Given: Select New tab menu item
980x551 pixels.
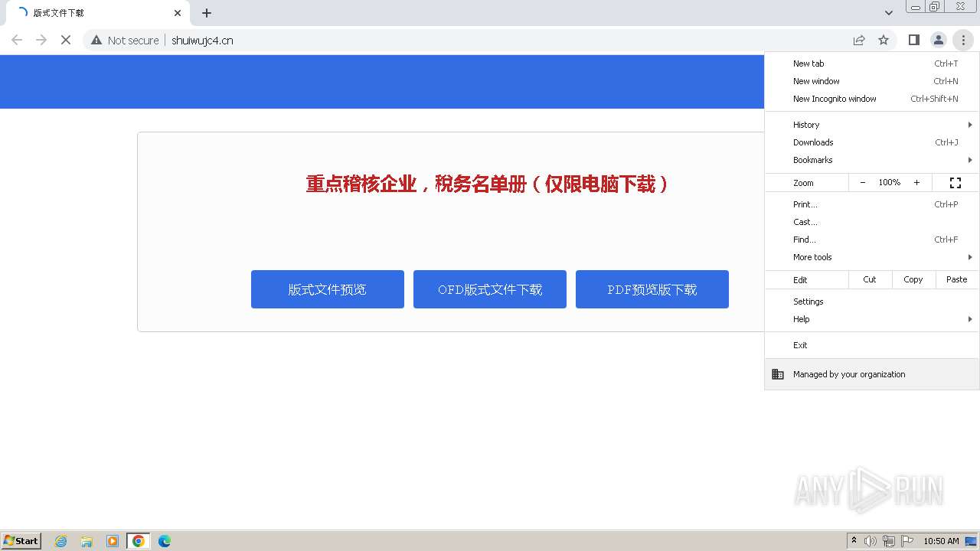Looking at the screenshot, I should (872, 64).
